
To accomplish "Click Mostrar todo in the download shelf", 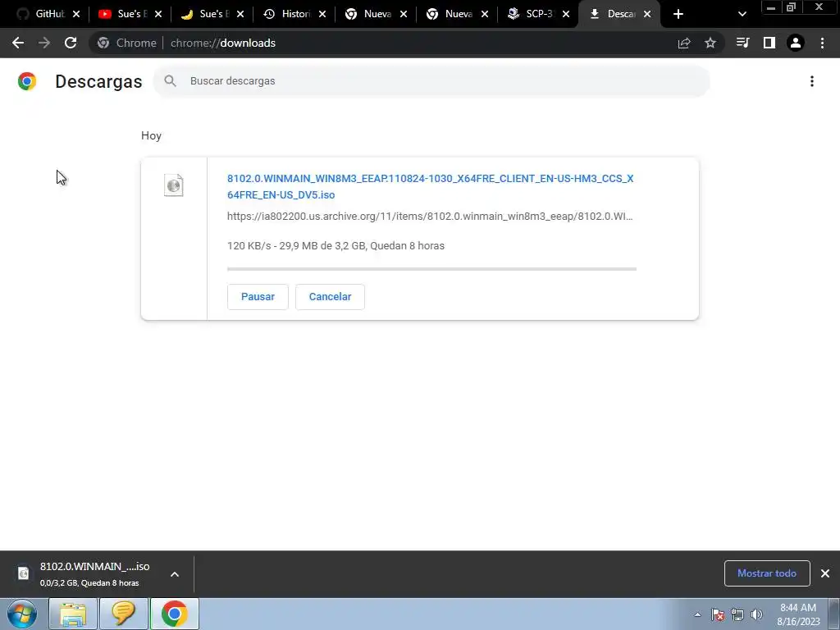I will tap(767, 573).
